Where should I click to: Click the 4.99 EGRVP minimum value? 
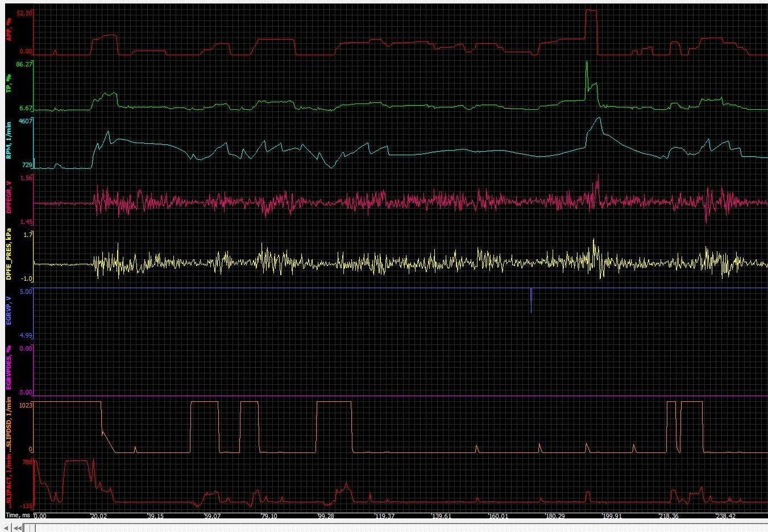tap(26, 335)
